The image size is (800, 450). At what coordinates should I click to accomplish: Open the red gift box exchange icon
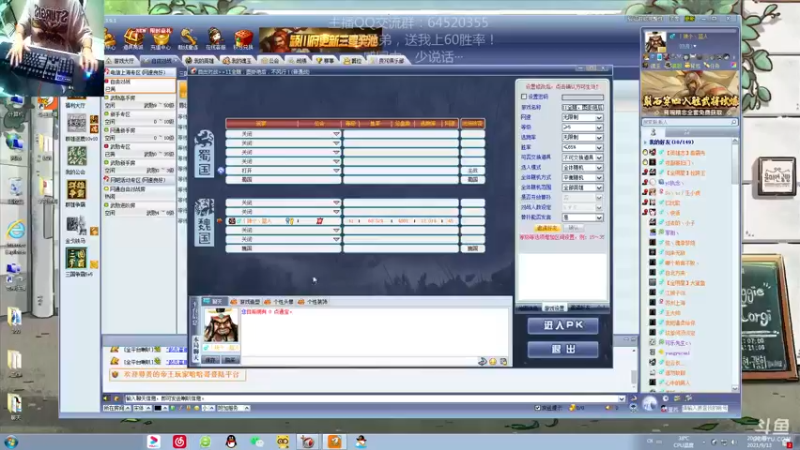coord(243,38)
